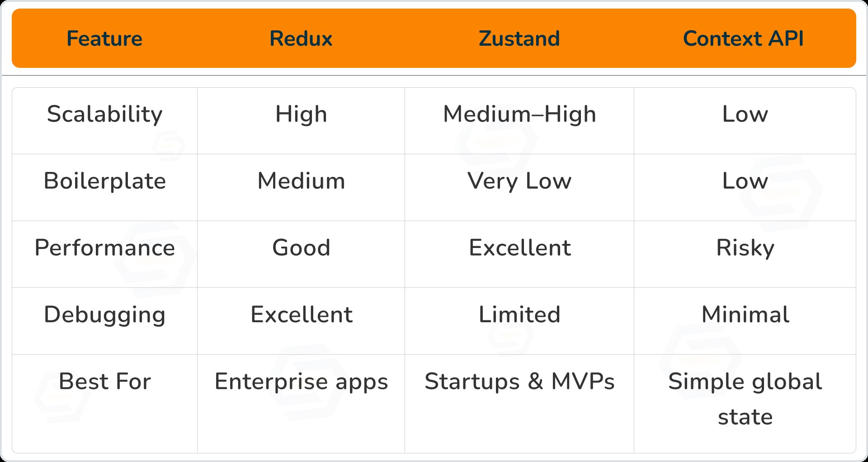Select the Medium–High scalability cell
Viewport: 868px width, 462px height.
(519, 114)
